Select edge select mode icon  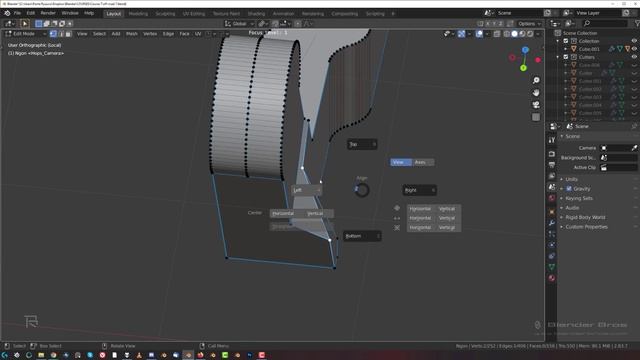[x=61, y=34]
